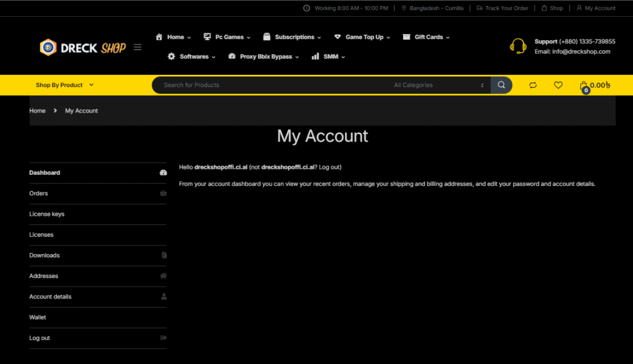Click the Shop bag icon in top bar
The image size is (633, 364).
(x=544, y=8)
